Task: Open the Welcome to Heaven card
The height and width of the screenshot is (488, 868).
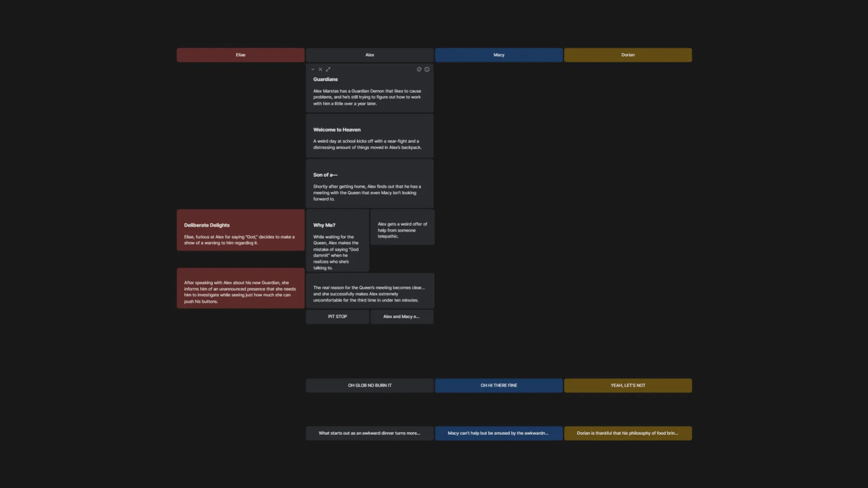Action: [369, 136]
